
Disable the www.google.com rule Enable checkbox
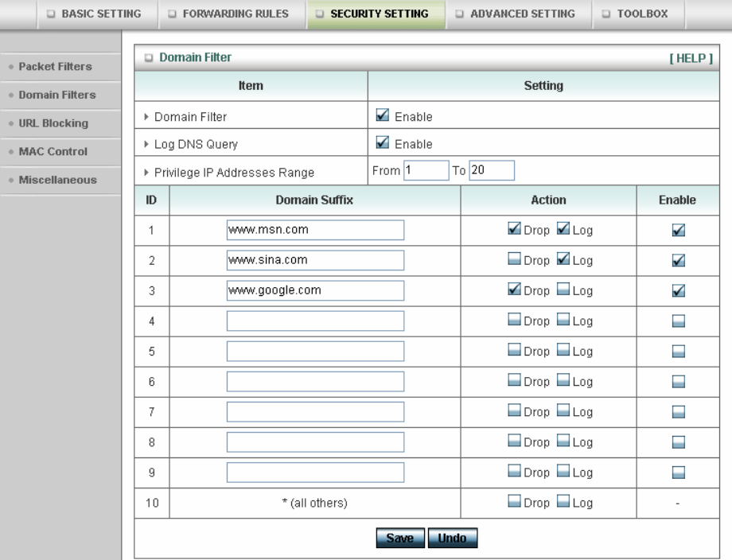679,290
